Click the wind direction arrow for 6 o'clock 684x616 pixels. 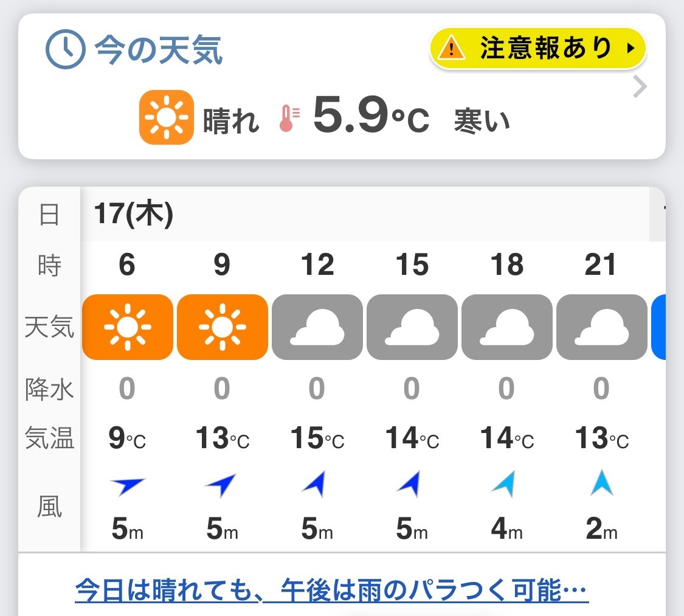[127, 485]
